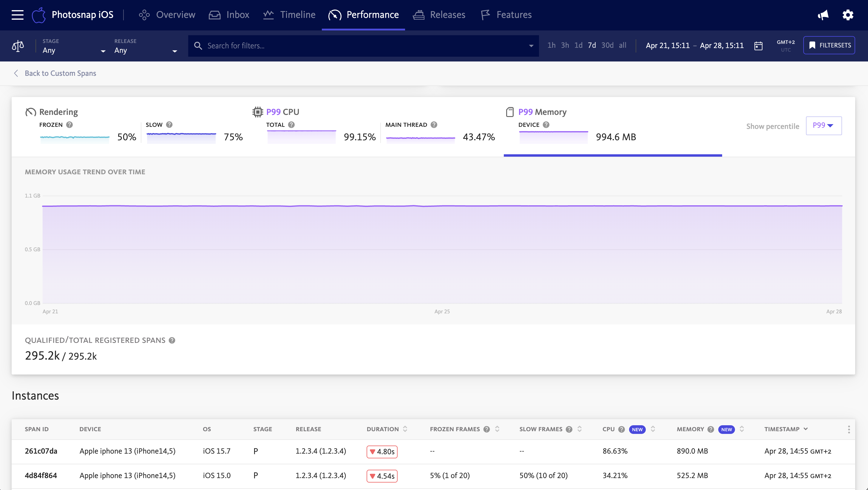Select the 7d time range
Screen dimensions: 868x490
point(592,45)
